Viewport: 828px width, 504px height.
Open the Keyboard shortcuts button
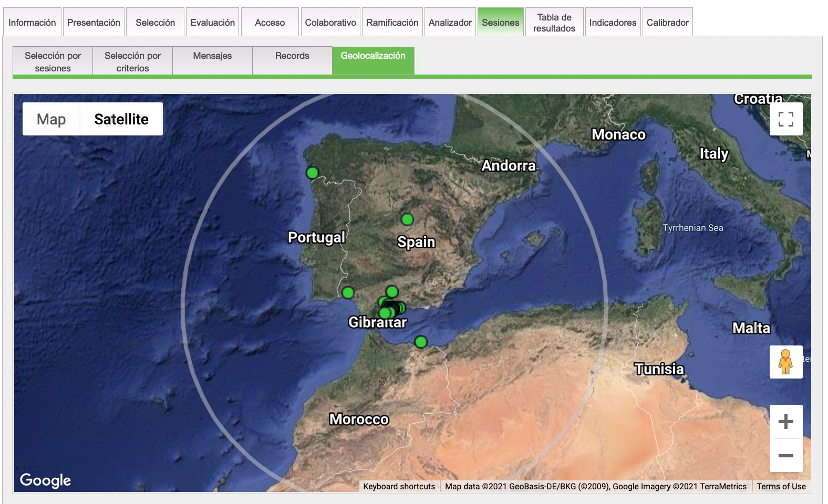pos(399,486)
